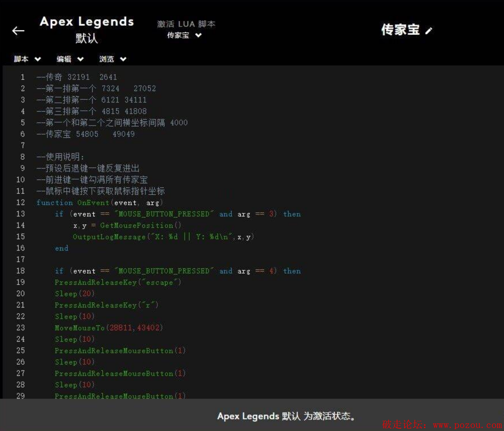The height and width of the screenshot is (431, 504).
Task: Click the 激活 LUA 脚本 label
Action: tap(186, 24)
